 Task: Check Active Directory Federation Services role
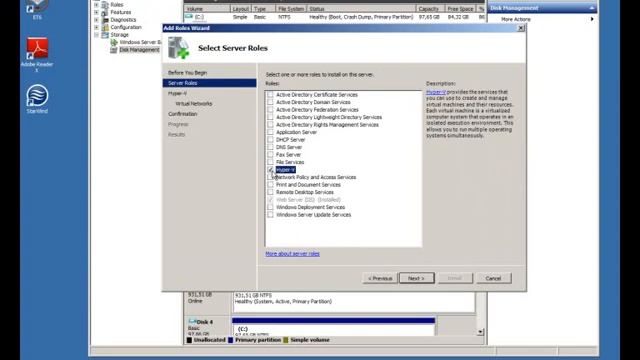(270, 110)
